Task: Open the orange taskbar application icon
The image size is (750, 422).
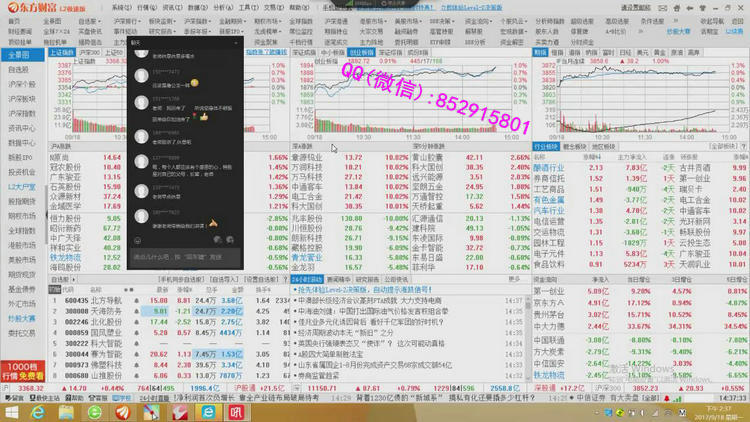Action: click(x=122, y=412)
